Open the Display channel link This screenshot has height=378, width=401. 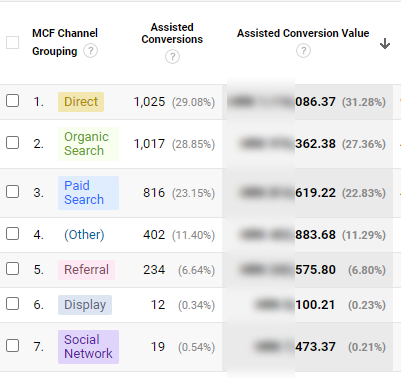pos(85,305)
